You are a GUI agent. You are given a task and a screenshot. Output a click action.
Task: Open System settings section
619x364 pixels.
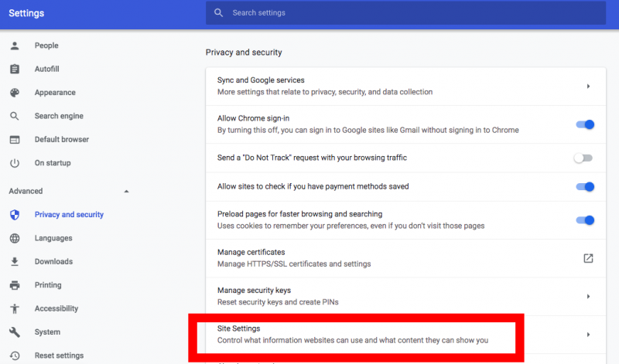coord(47,332)
